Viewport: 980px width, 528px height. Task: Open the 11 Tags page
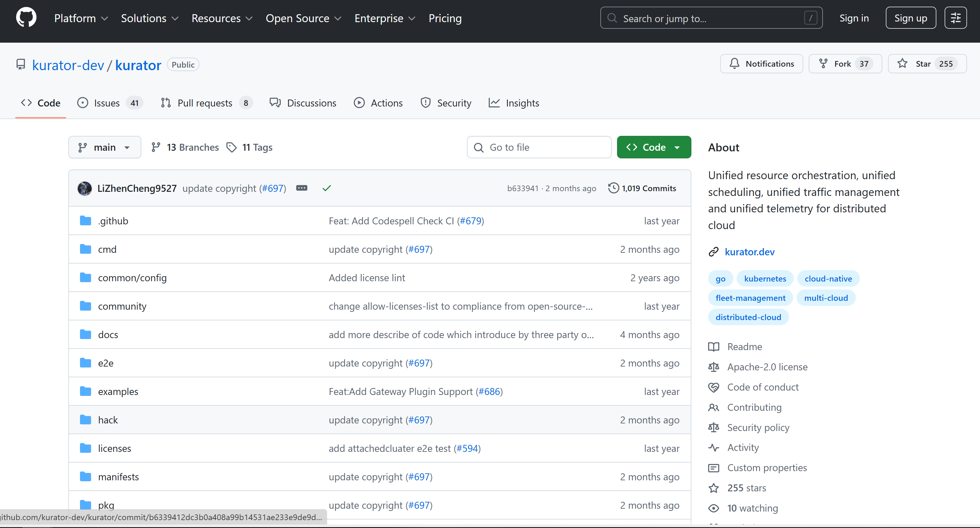[x=249, y=147]
